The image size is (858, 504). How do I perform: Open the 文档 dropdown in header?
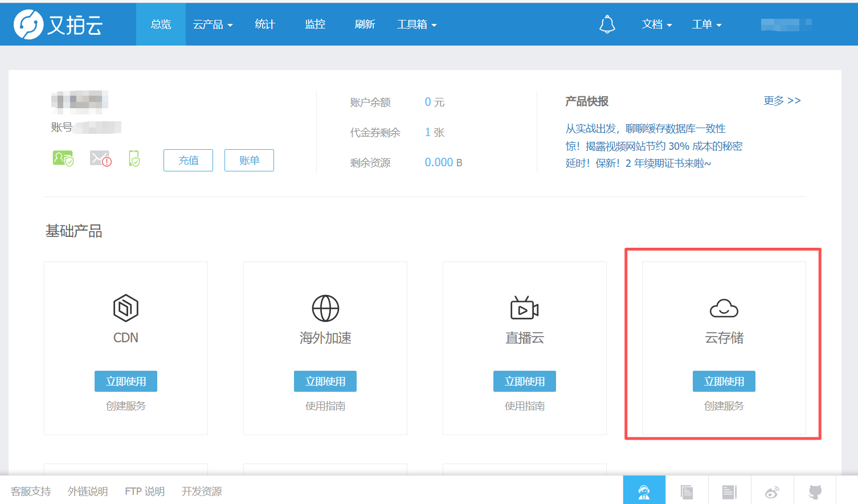click(x=656, y=24)
